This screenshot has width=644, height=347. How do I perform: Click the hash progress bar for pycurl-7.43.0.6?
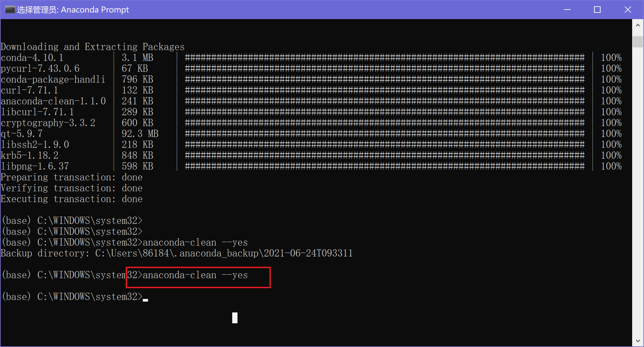pos(385,68)
